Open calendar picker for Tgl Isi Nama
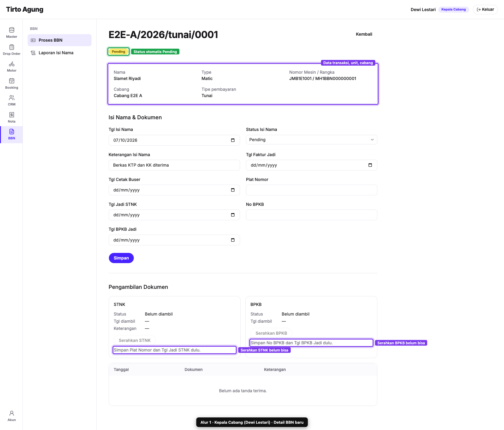The width and height of the screenshot is (504, 430). 233,140
